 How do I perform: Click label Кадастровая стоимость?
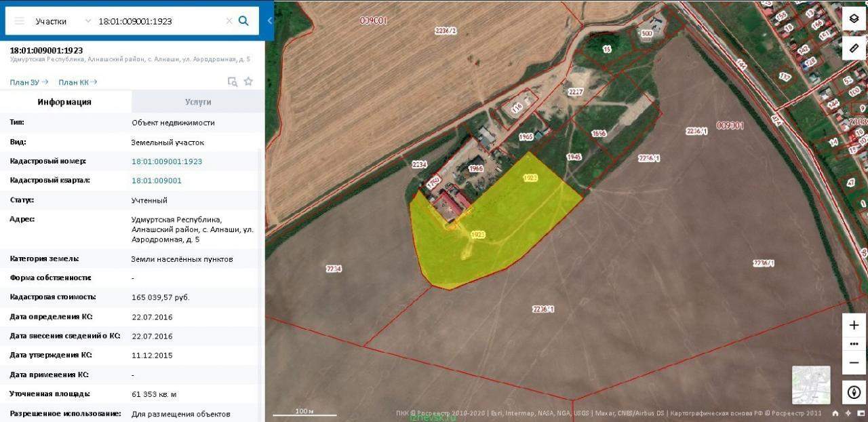(x=53, y=297)
